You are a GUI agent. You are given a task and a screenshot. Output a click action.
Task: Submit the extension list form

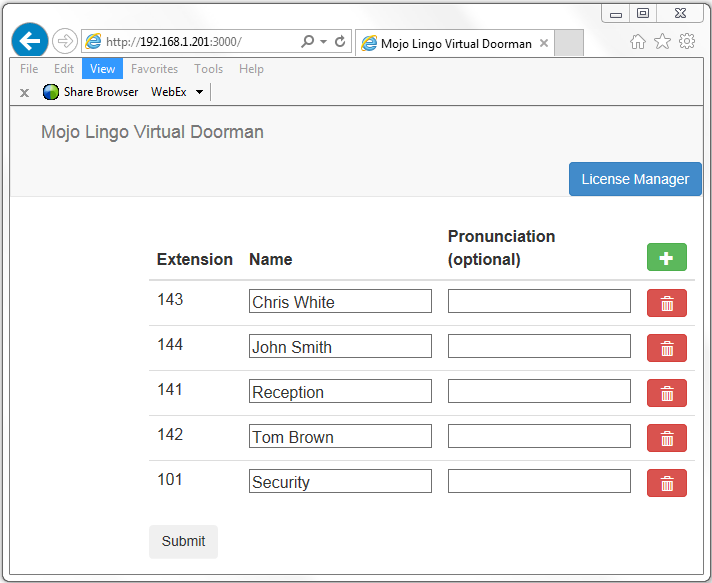tap(183, 541)
